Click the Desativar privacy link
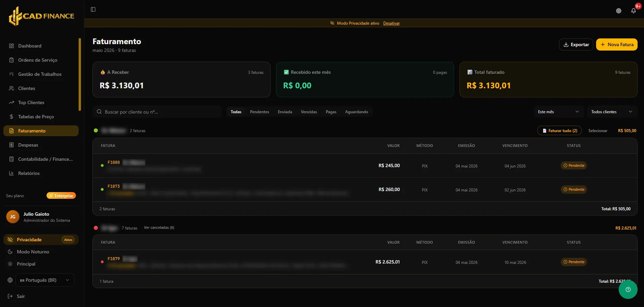Screen dimensions: 644x307 coord(391,23)
